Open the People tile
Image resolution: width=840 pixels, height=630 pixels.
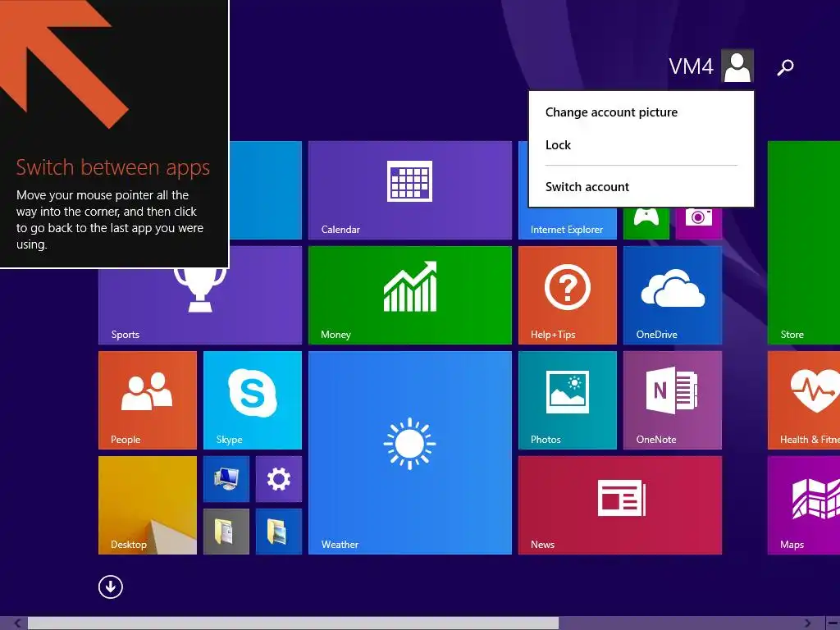click(148, 400)
